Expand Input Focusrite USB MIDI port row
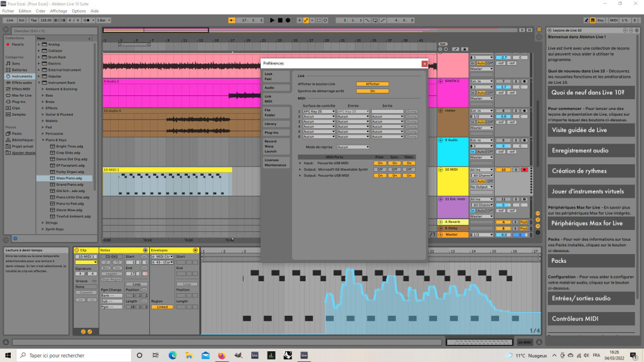Viewport: 644px width, 362px height. tap(300, 163)
